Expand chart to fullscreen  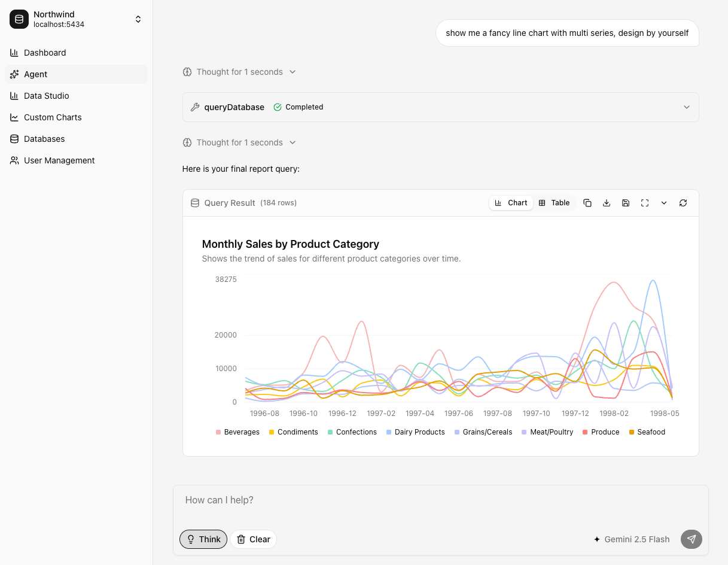pos(645,203)
